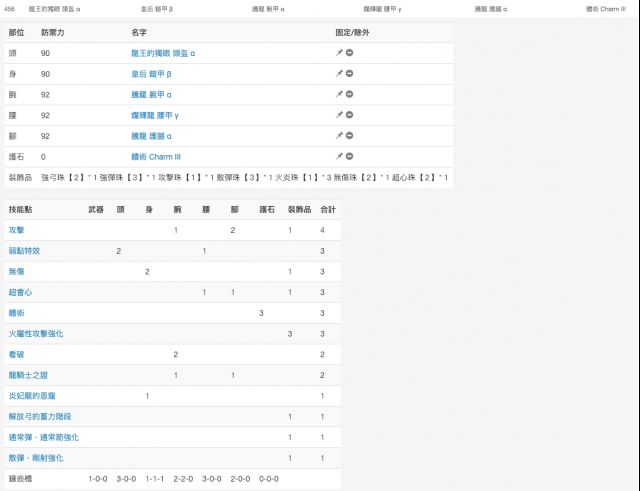This screenshot has height=491, width=640.
Task: Open the legs armor name link
Action: [x=151, y=136]
